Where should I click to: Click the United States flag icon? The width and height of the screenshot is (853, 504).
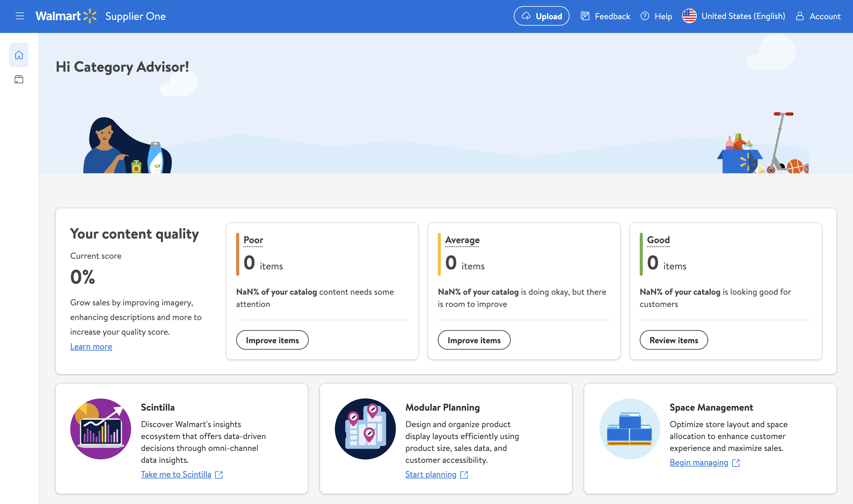[689, 16]
